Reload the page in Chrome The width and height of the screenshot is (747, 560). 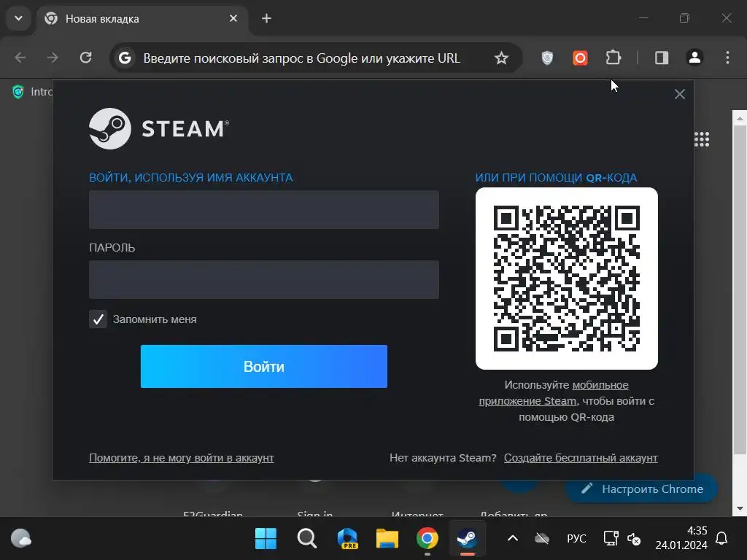click(x=86, y=58)
